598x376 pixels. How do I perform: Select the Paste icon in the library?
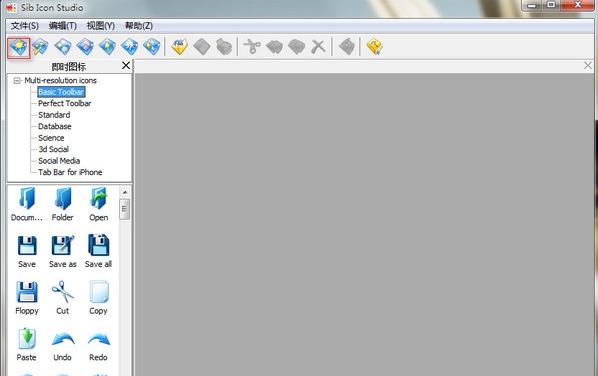point(27,344)
